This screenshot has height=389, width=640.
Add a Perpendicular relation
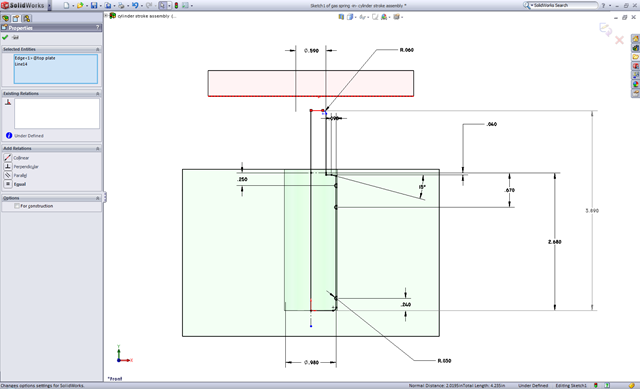21,167
